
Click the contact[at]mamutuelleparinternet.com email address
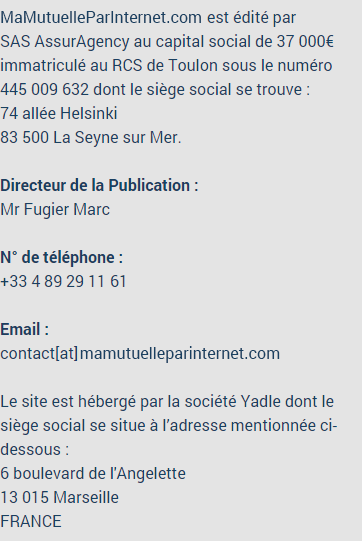click(x=140, y=353)
